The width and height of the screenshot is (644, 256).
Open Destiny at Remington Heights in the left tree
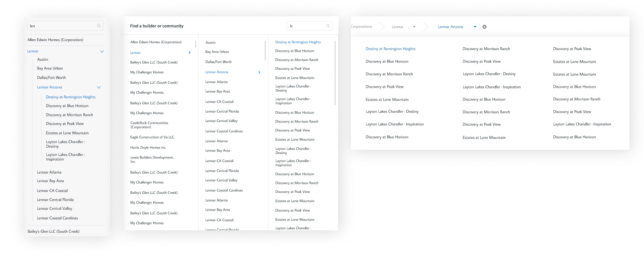[70, 97]
